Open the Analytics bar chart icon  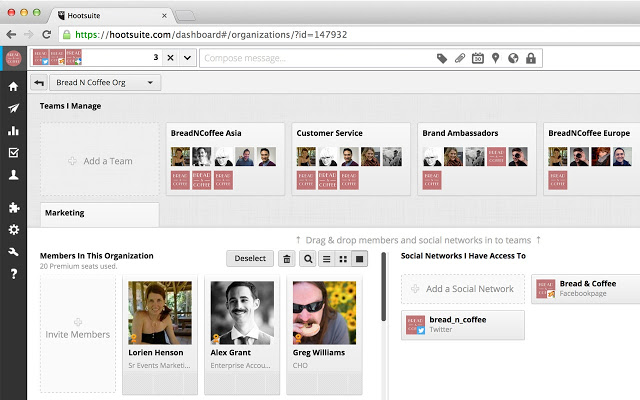click(13, 130)
